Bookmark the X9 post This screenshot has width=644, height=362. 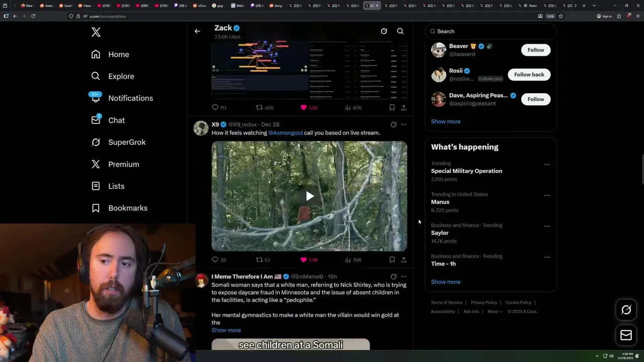click(x=392, y=260)
